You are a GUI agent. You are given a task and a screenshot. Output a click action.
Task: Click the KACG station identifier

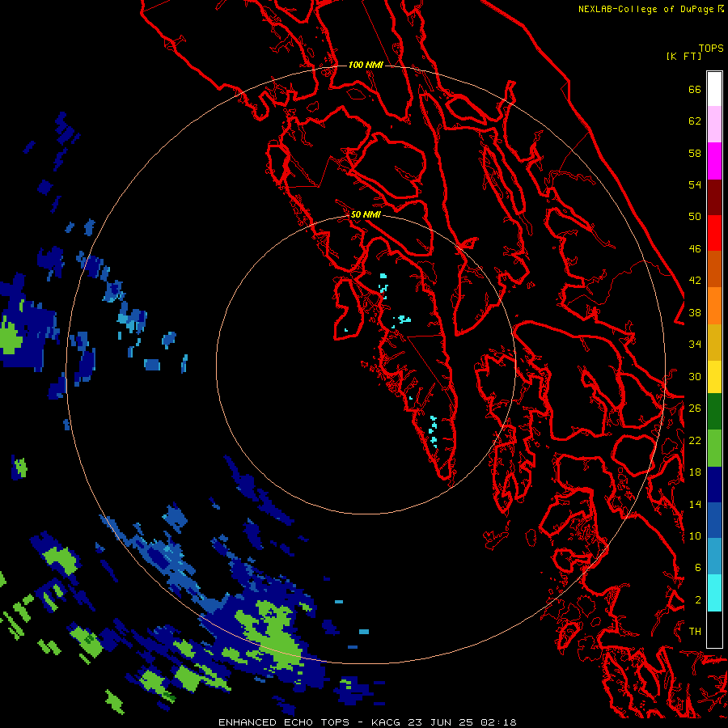click(387, 722)
